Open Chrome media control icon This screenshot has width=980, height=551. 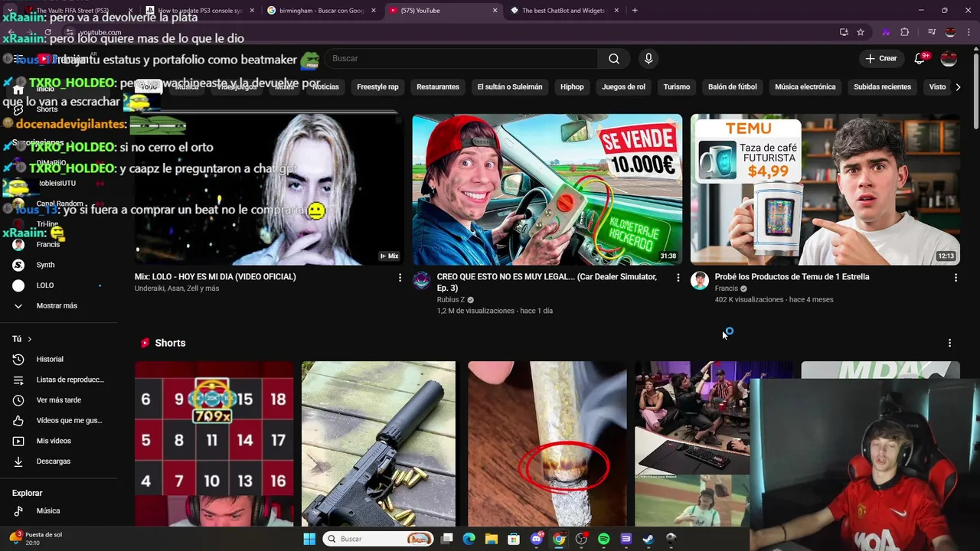[932, 32]
